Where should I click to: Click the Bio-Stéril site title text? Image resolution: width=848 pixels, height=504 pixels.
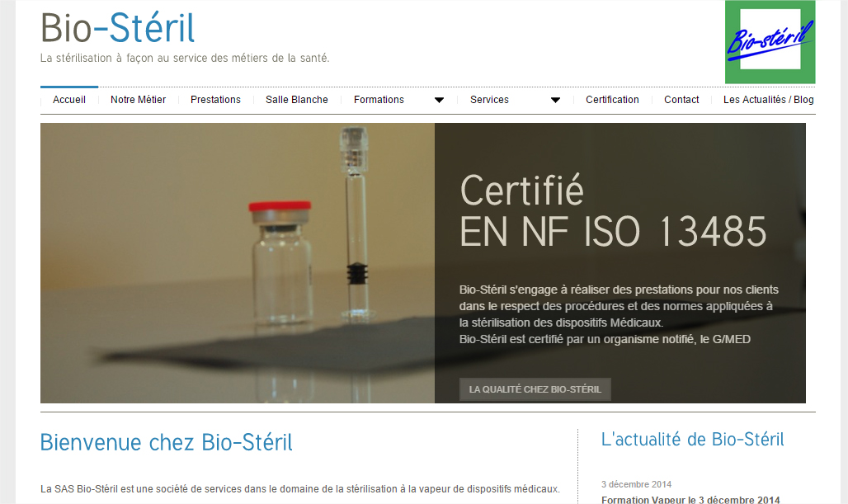(117, 28)
